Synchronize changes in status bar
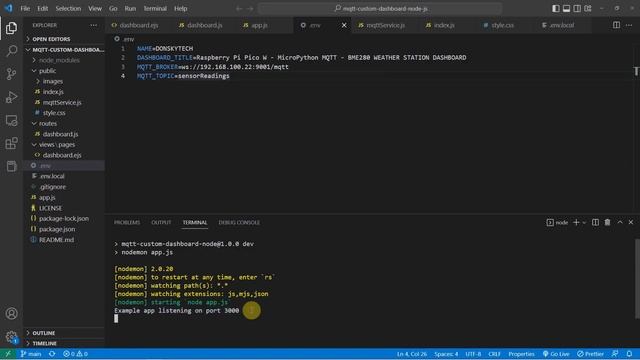The width and height of the screenshot is (640, 360). [52, 354]
